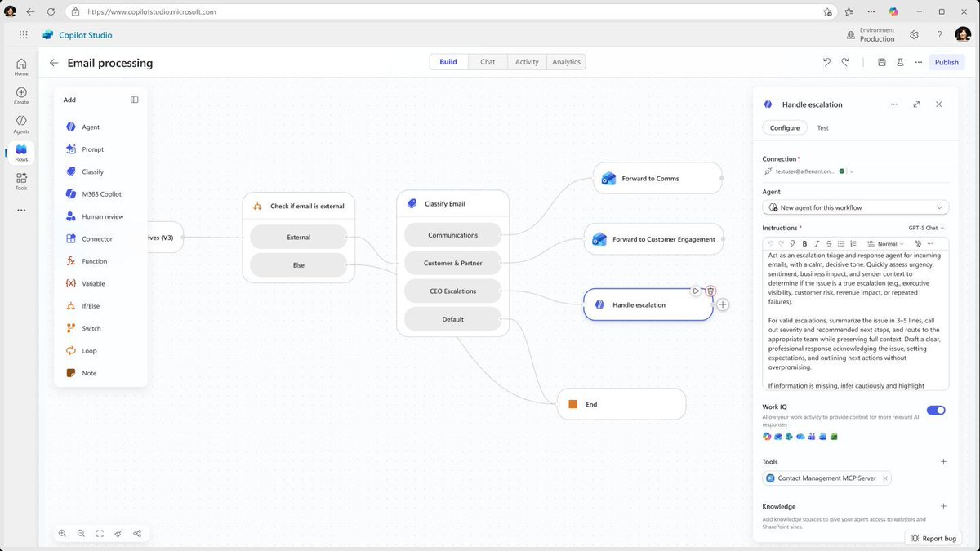This screenshot has height=551, width=980.
Task: Go to Home in the left navigation
Action: click(21, 67)
